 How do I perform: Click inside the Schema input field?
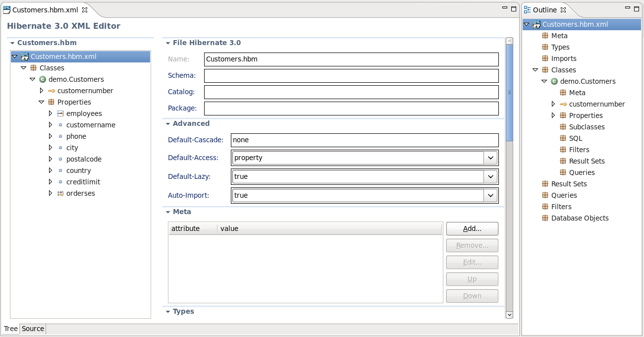(x=347, y=75)
